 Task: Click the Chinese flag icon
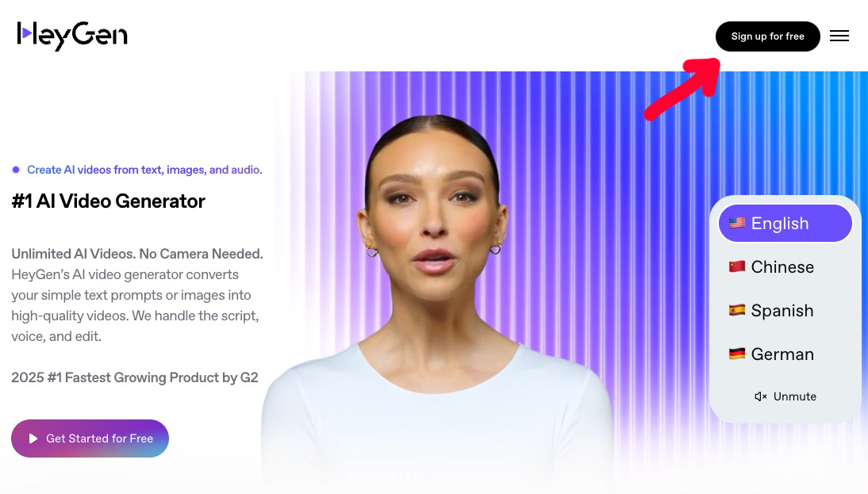737,266
